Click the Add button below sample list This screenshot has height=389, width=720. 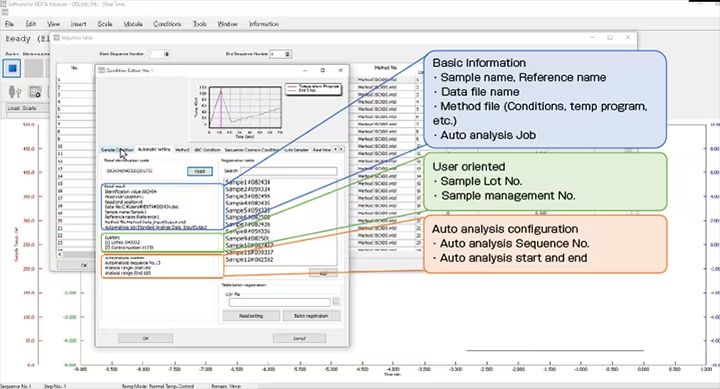(x=323, y=273)
